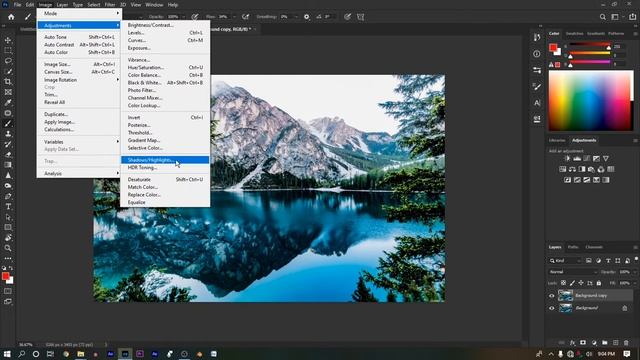Switch to the Swatches tab
The height and width of the screenshot is (360, 640).
(x=574, y=33)
